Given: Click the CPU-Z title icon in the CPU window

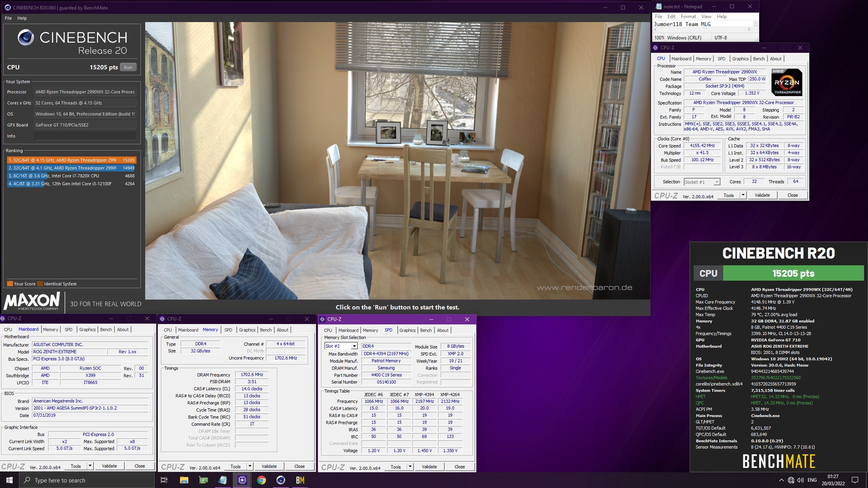Looking at the screenshot, I should point(655,48).
